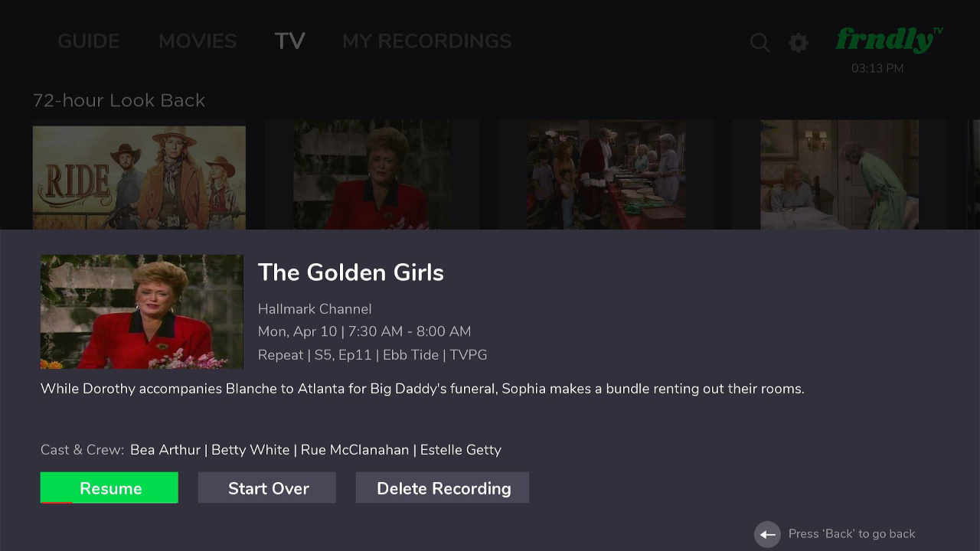This screenshot has width=980, height=551.
Task: Click Hallmark Channel label
Action: [x=315, y=309]
